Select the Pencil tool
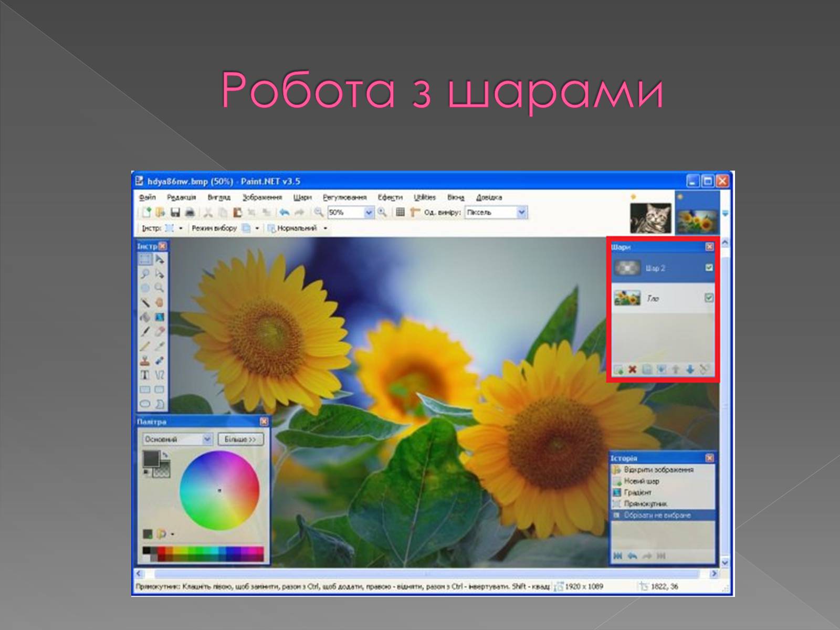The width and height of the screenshot is (840, 630). click(145, 346)
